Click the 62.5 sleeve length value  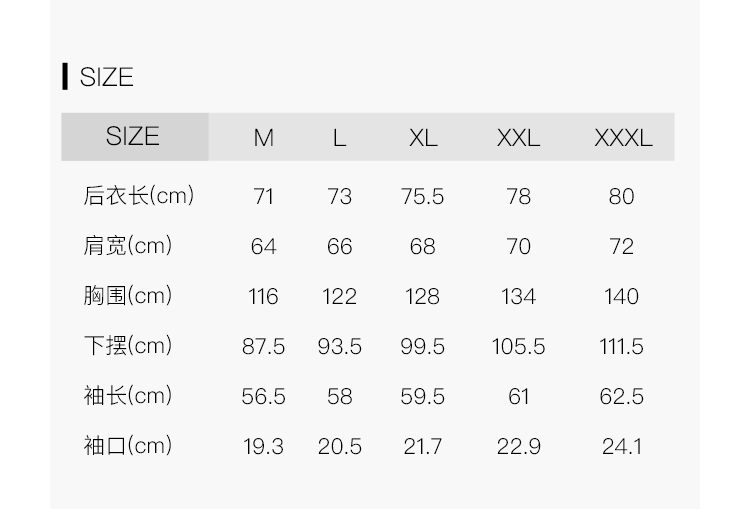(621, 396)
